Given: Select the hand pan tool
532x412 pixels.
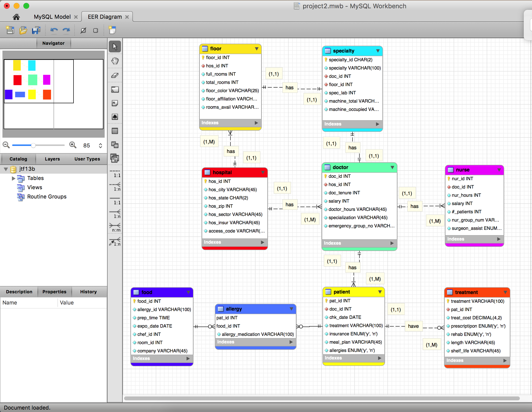Looking at the screenshot, I should coord(115,61).
